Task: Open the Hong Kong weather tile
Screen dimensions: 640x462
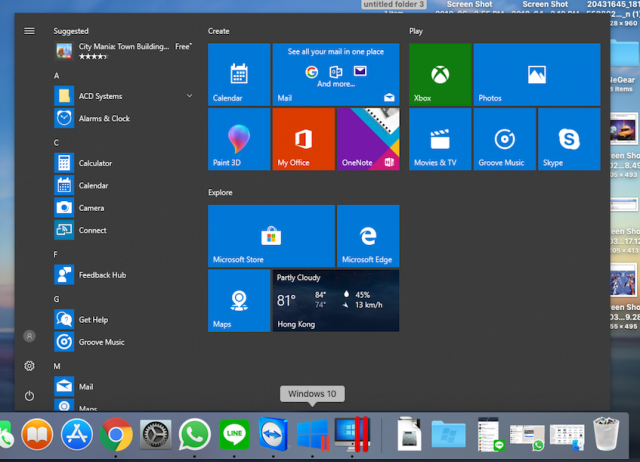Action: coord(336,301)
